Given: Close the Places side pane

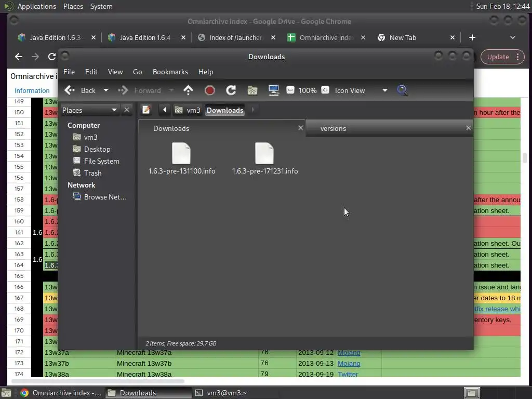Looking at the screenshot, I should tap(127, 110).
